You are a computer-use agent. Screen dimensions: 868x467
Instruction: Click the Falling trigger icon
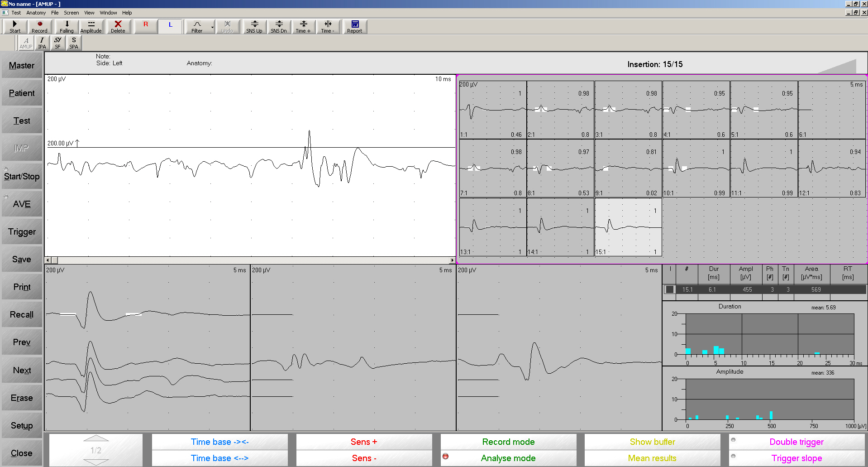click(x=67, y=27)
